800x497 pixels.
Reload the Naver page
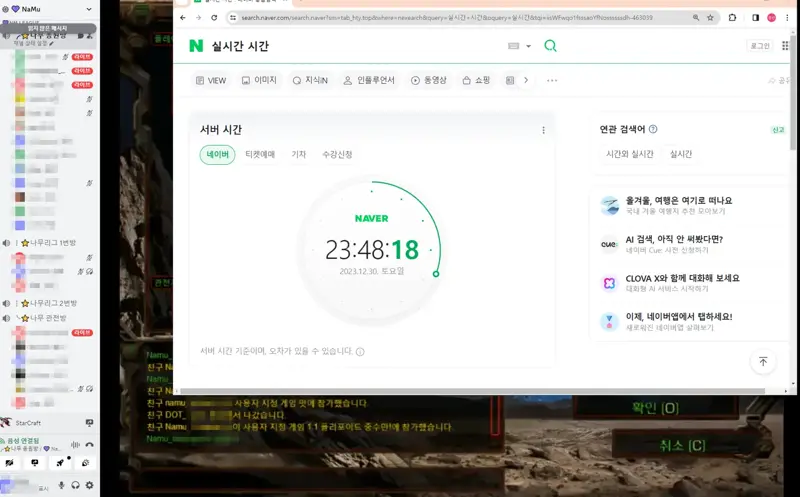tap(214, 17)
